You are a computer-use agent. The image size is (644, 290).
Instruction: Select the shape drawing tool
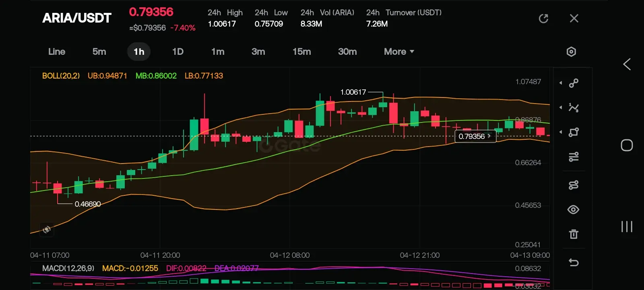(574, 132)
